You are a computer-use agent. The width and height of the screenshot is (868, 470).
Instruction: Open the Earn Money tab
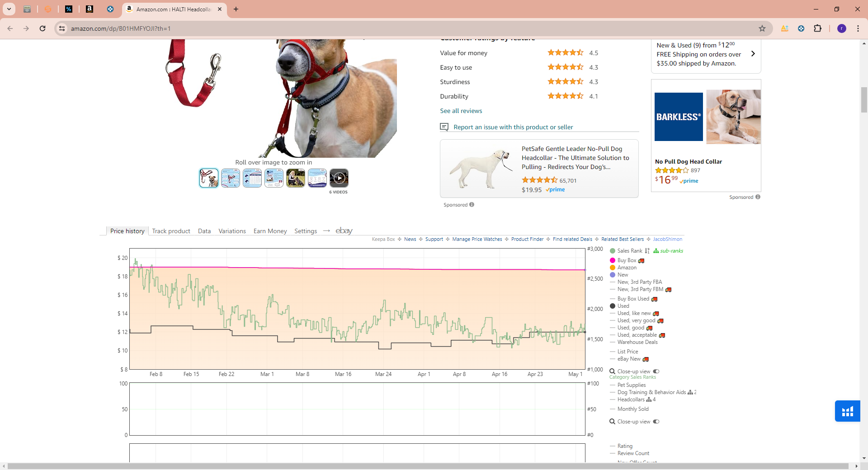tap(270, 231)
